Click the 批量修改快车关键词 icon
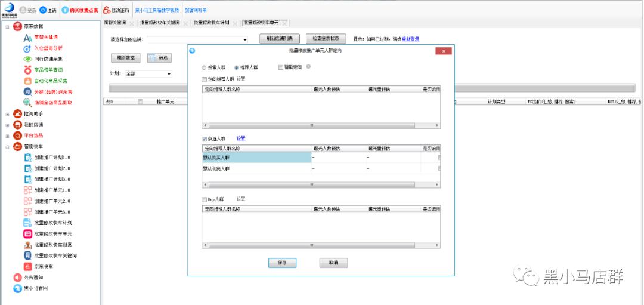 27,255
